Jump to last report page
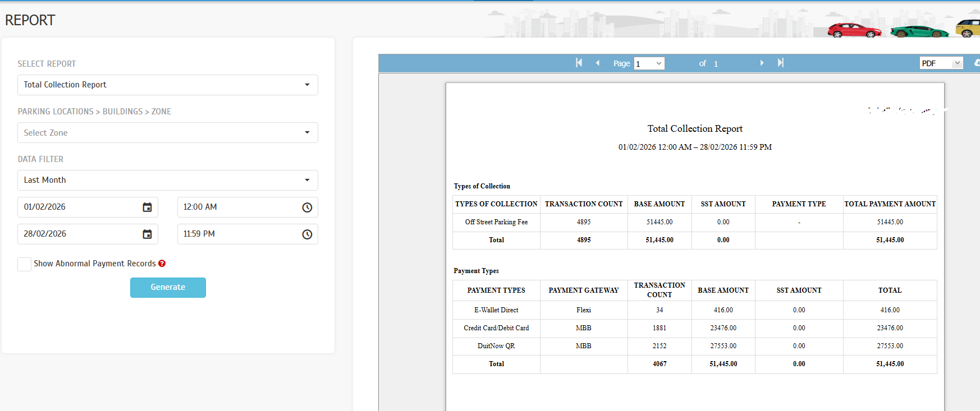Screen dimensions: 980x411 click(x=780, y=63)
